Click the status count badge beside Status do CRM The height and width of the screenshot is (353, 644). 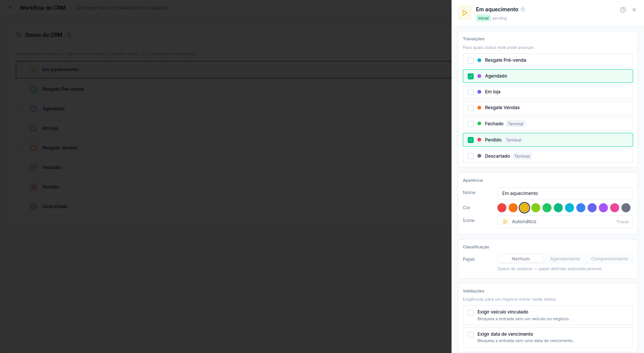(x=69, y=35)
